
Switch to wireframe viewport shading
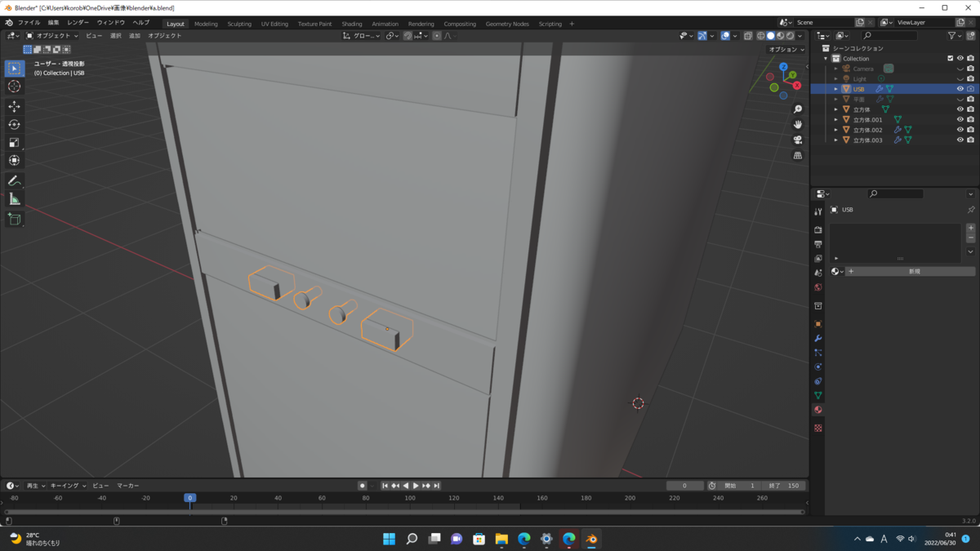761,36
